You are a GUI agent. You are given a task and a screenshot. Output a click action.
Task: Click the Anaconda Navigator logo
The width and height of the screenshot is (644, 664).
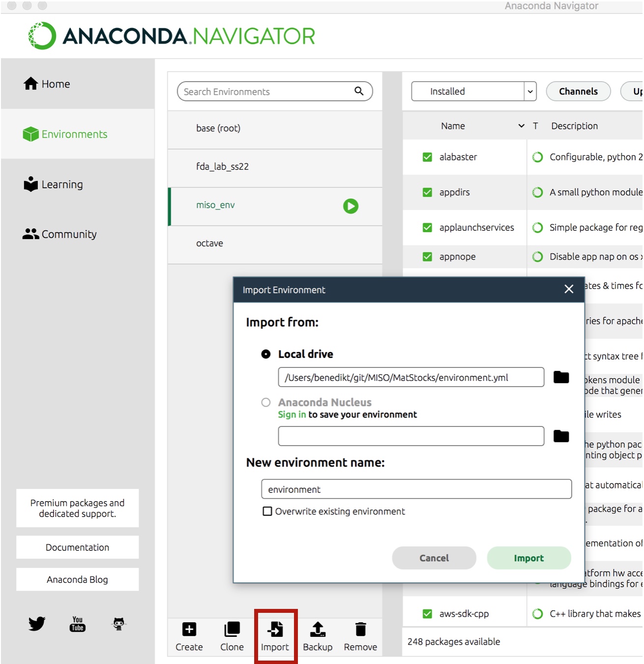pyautogui.click(x=172, y=36)
